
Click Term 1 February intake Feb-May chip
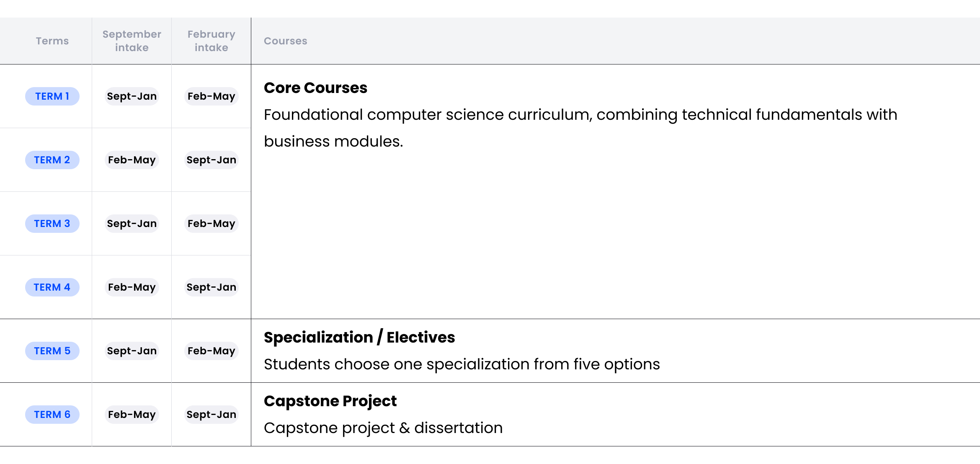tap(211, 96)
